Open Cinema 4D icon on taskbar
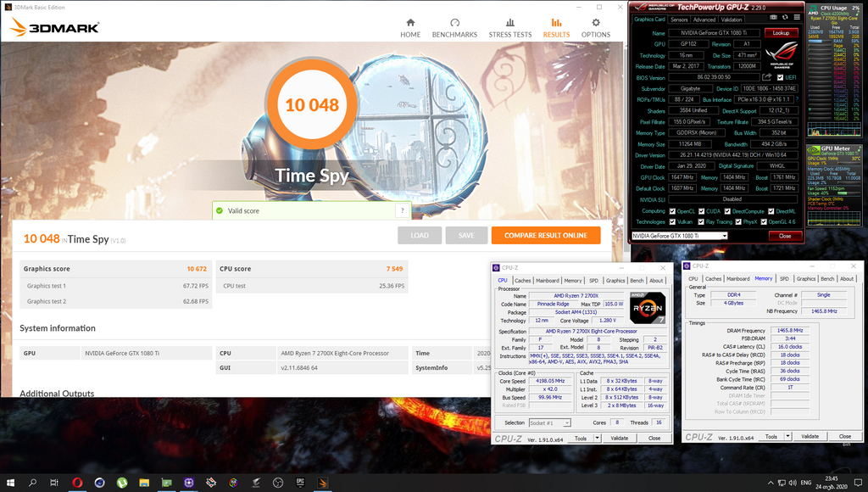Image resolution: width=868 pixels, height=492 pixels. (100, 483)
